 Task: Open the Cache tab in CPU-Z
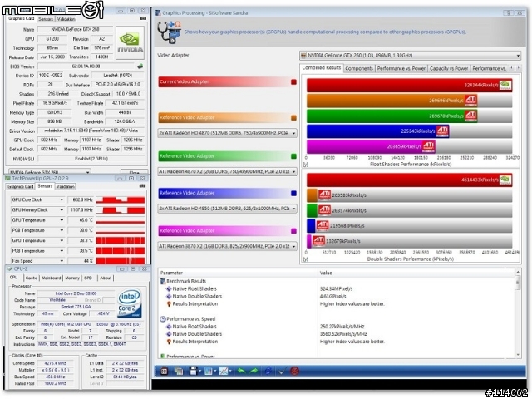tap(32, 278)
